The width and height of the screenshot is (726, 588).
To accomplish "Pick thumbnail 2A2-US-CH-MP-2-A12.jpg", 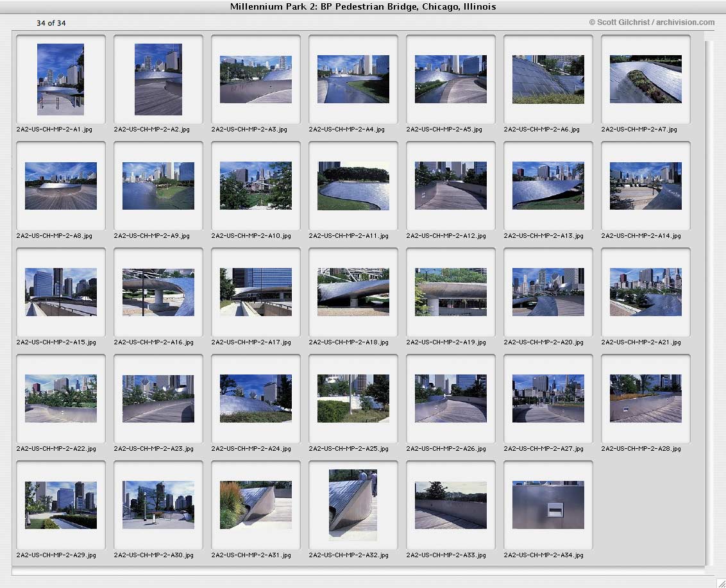I will pyautogui.click(x=450, y=186).
